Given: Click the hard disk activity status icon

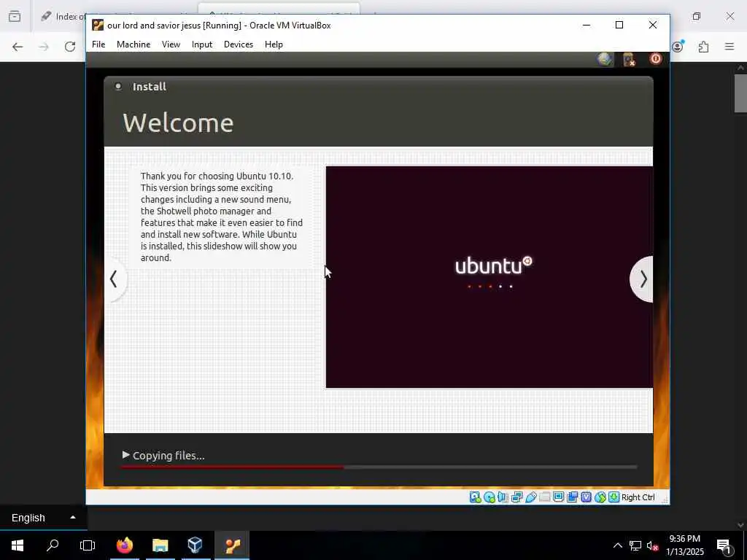Looking at the screenshot, I should click(x=475, y=497).
